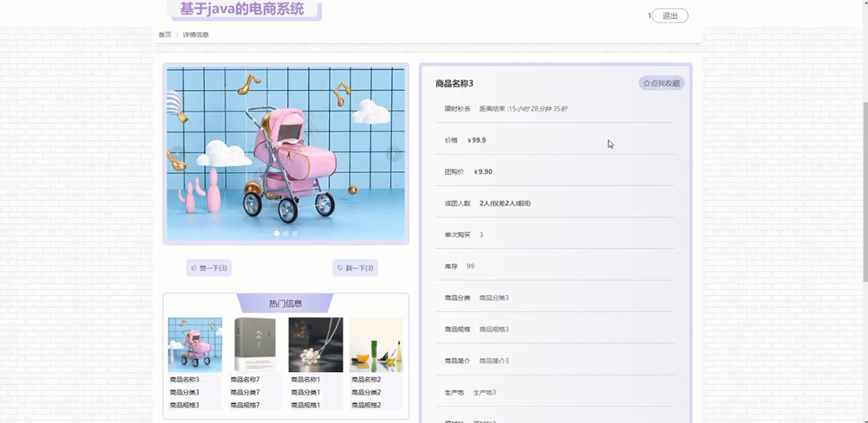Click the thumbs-down icon in 踩一下
This screenshot has height=423, width=868.
[x=340, y=268]
